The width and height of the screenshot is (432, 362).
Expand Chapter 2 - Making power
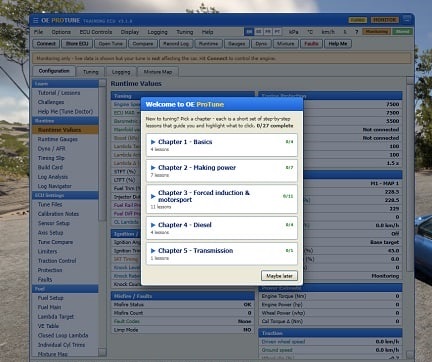pyautogui.click(x=222, y=171)
